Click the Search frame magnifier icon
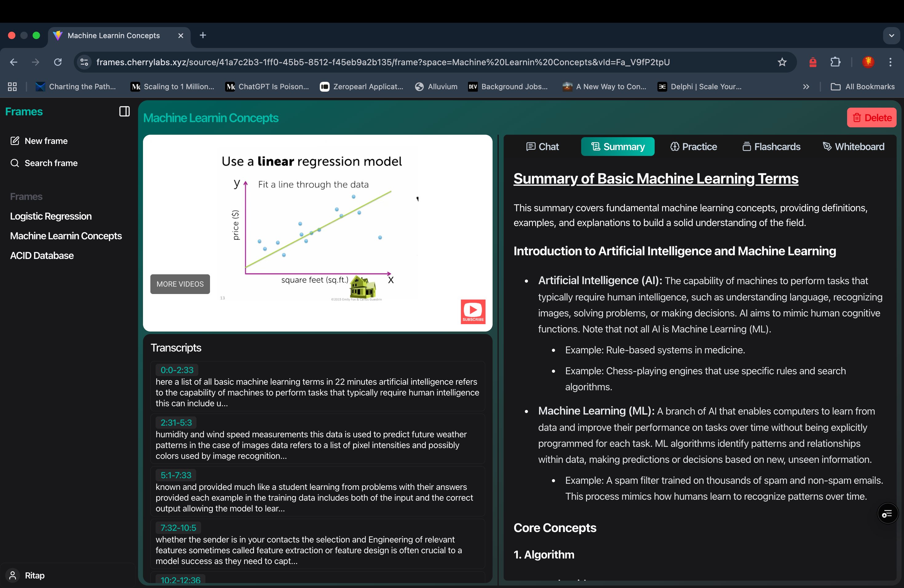 (14, 163)
